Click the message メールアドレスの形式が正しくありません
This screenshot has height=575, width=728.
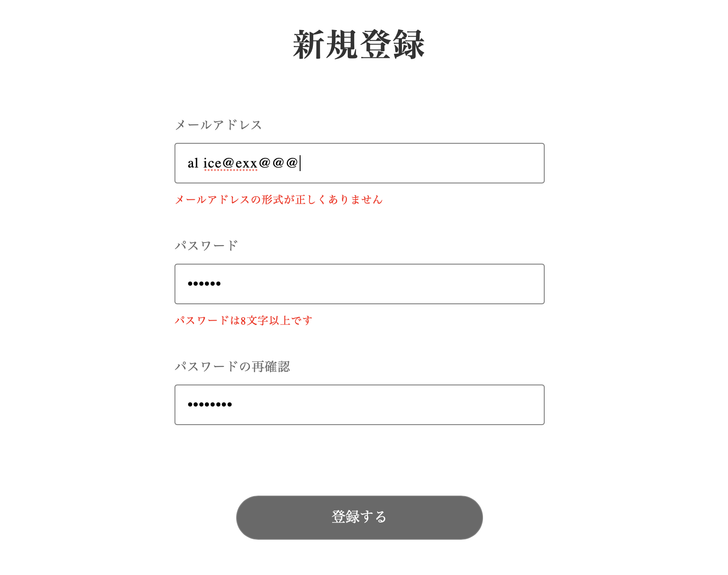point(278,200)
